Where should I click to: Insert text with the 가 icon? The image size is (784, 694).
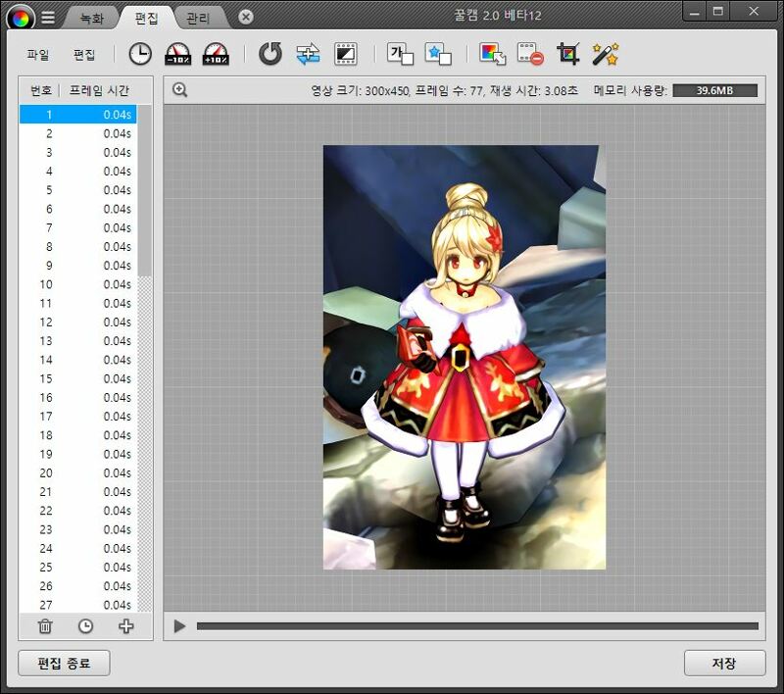pos(400,54)
